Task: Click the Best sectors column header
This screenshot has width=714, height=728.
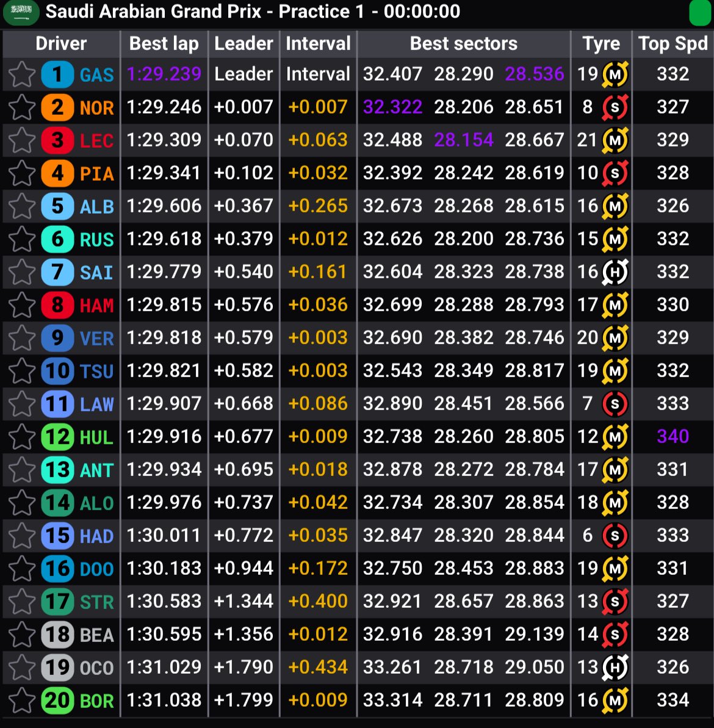Action: click(463, 44)
